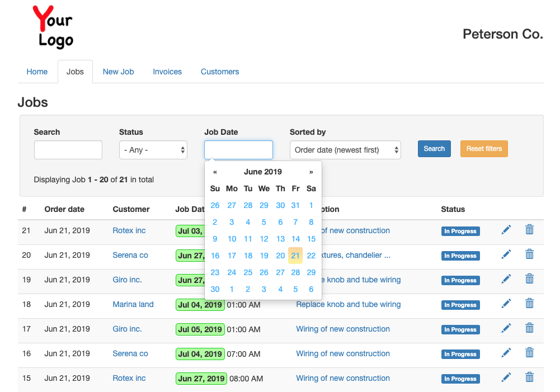Click the Reset filters button
This screenshot has width=560, height=392.
[x=484, y=149]
